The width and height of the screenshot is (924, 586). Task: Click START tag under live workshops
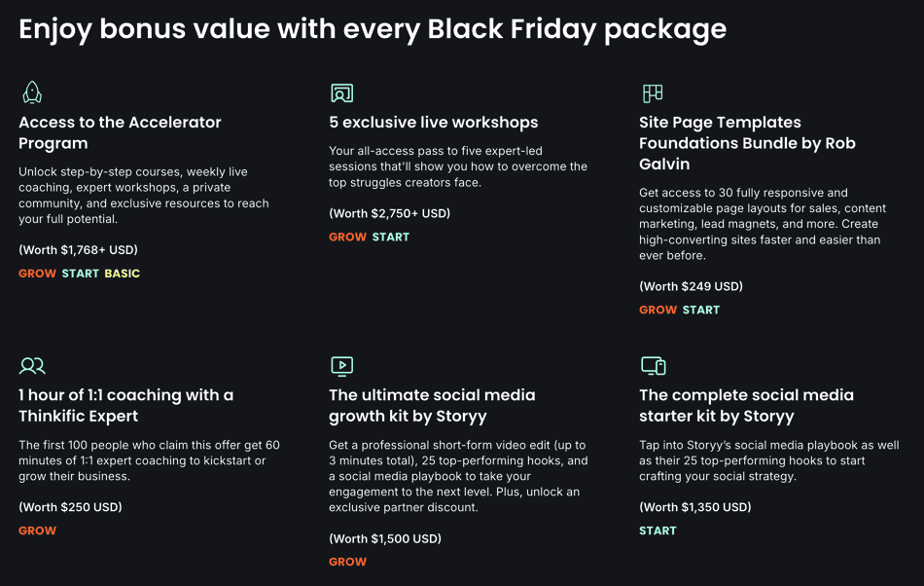click(391, 237)
